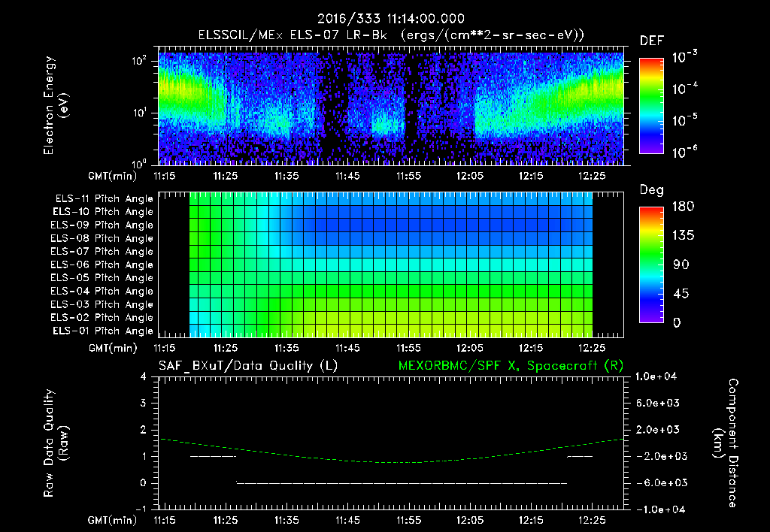This screenshot has height=532, width=770.
Task: Click the DEF color bar legend
Action: [x=651, y=105]
